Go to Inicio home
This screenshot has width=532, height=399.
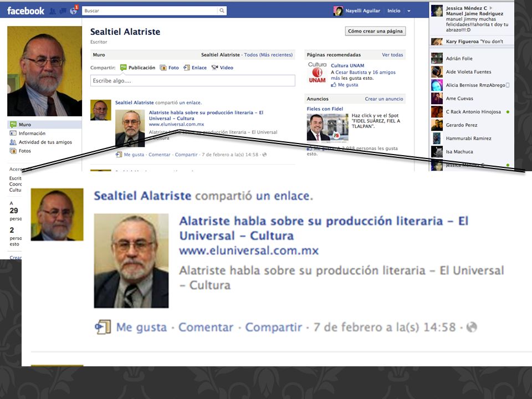click(393, 11)
